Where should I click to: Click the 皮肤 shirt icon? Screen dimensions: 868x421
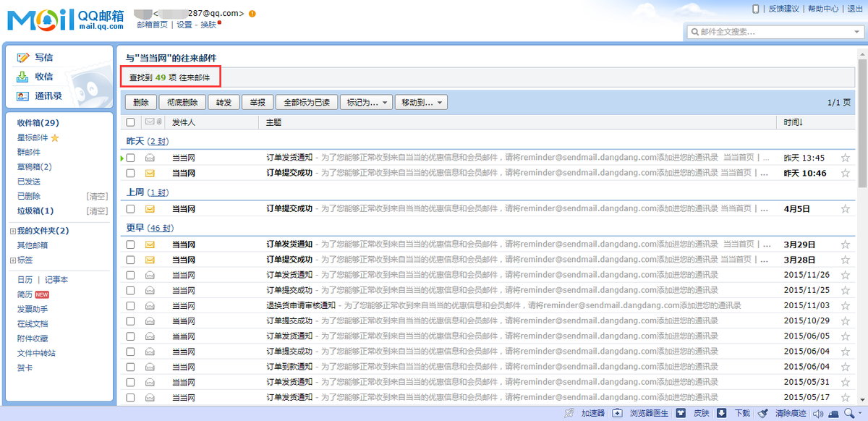click(681, 414)
